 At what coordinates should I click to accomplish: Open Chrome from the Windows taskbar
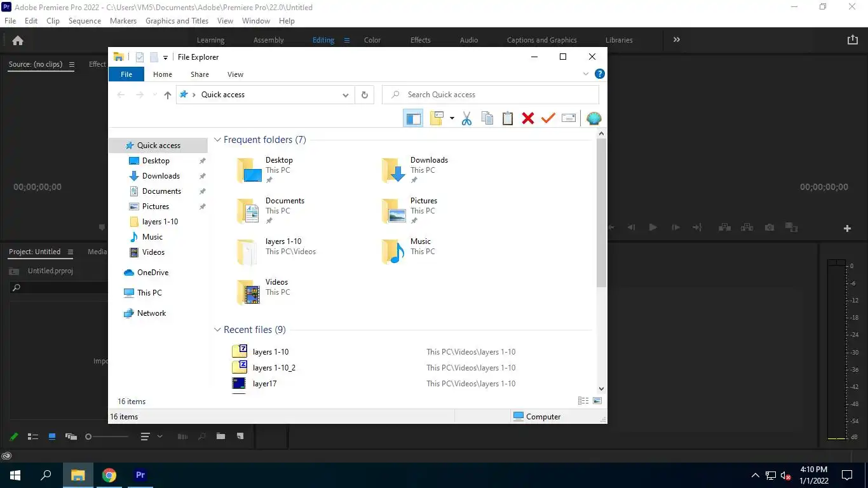coord(109,475)
